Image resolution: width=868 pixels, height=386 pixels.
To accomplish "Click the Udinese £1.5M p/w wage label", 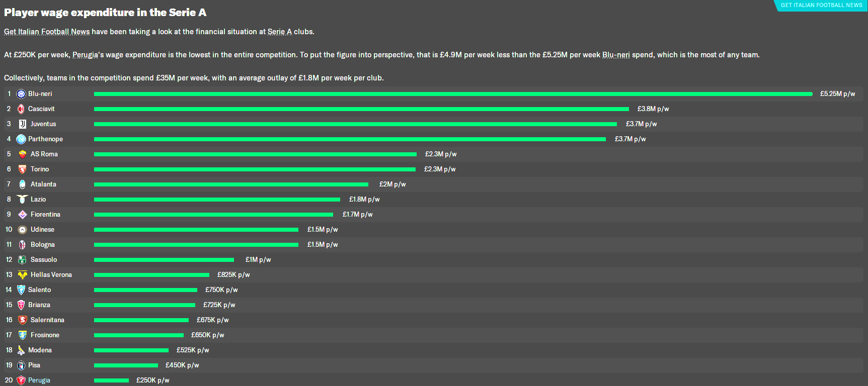I will click(323, 230).
